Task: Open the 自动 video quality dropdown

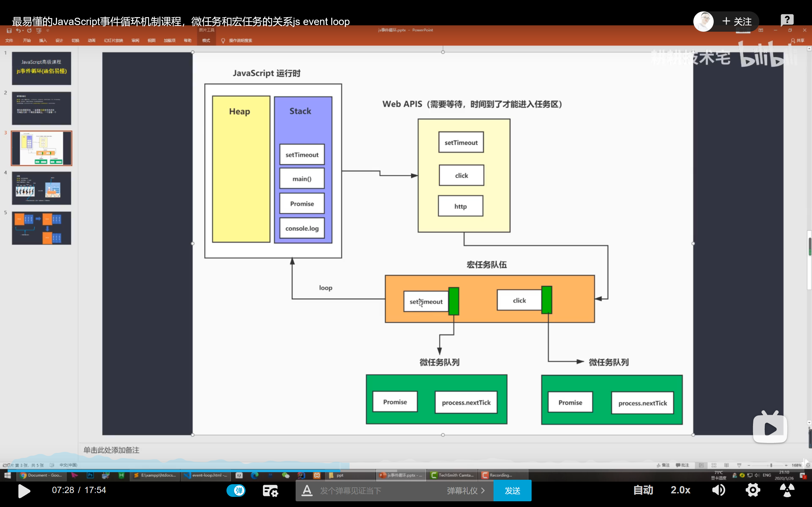Action: click(643, 490)
